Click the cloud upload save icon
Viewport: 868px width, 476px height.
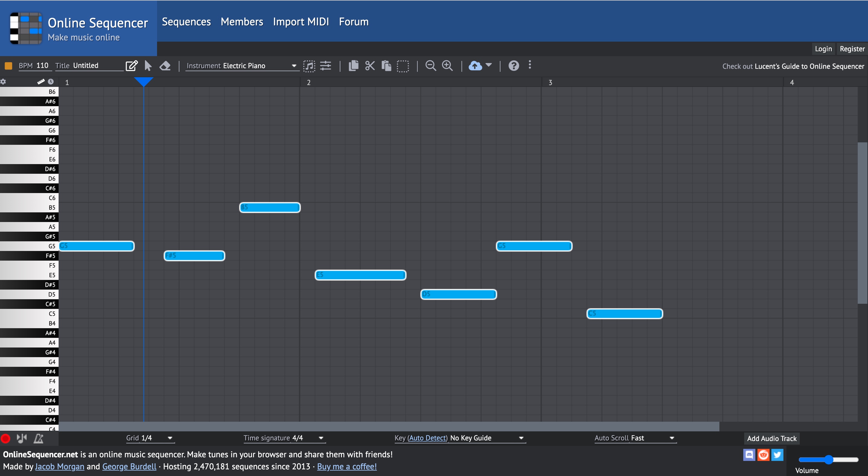coord(475,66)
